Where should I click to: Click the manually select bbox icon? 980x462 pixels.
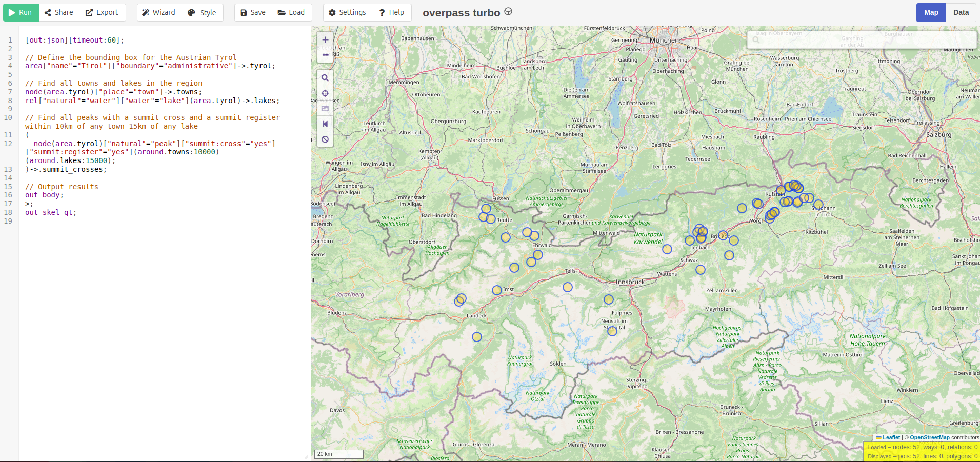click(325, 109)
